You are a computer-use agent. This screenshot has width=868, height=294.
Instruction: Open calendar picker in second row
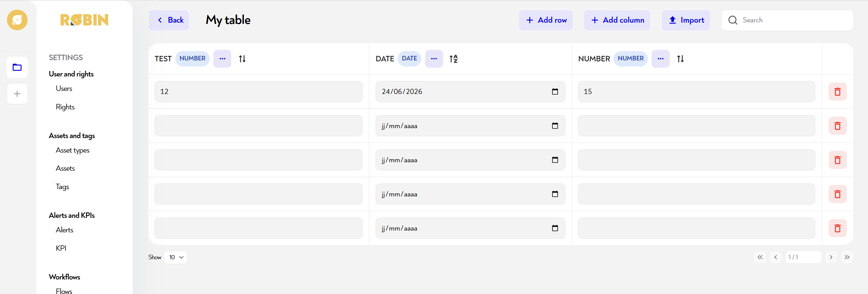pos(555,126)
